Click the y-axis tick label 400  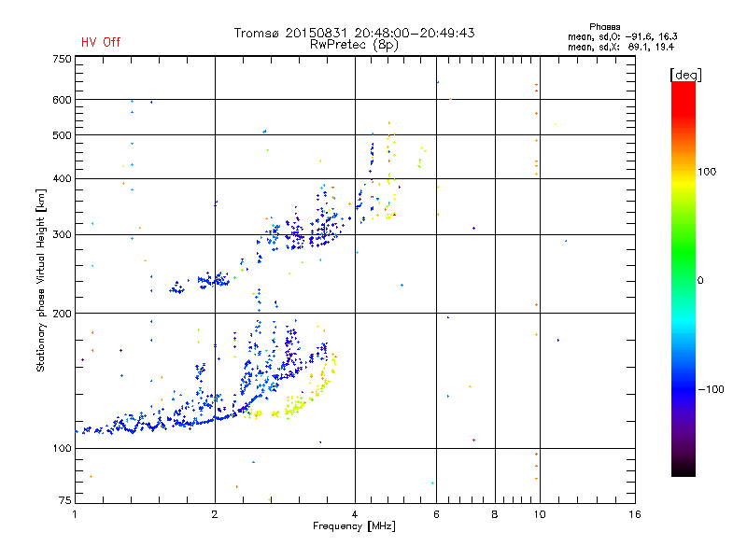click(62, 178)
